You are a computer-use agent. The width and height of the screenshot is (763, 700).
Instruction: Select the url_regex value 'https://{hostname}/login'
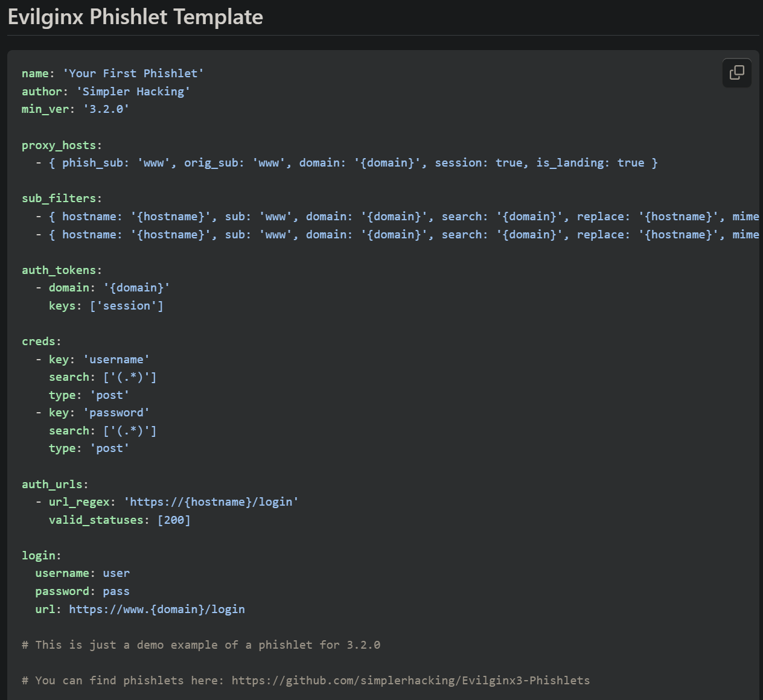point(211,502)
